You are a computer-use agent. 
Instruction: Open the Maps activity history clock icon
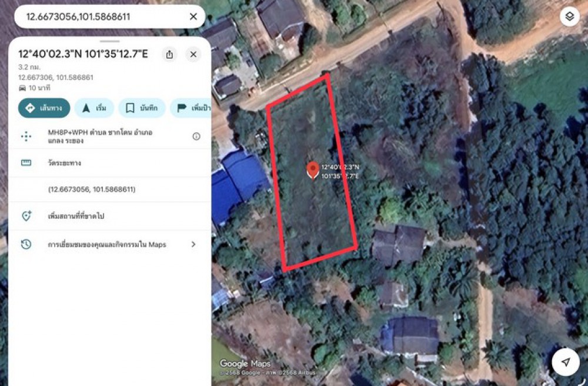pyautogui.click(x=26, y=244)
